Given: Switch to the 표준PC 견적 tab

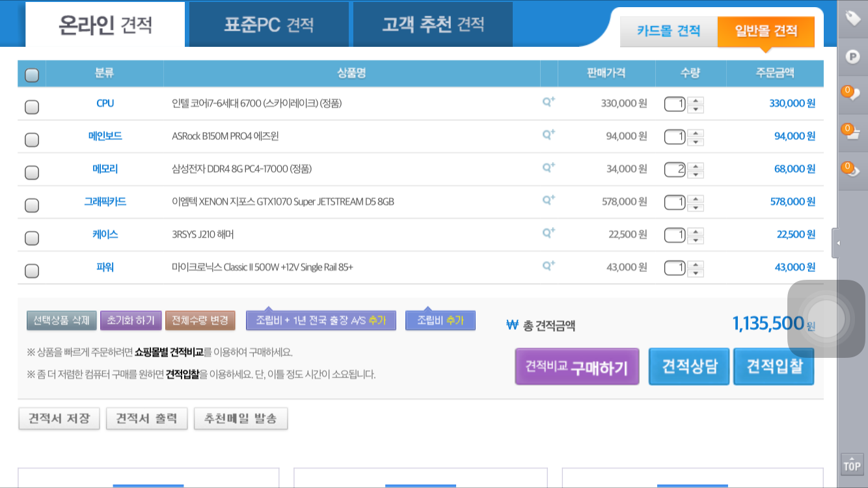Looking at the screenshot, I should [269, 25].
